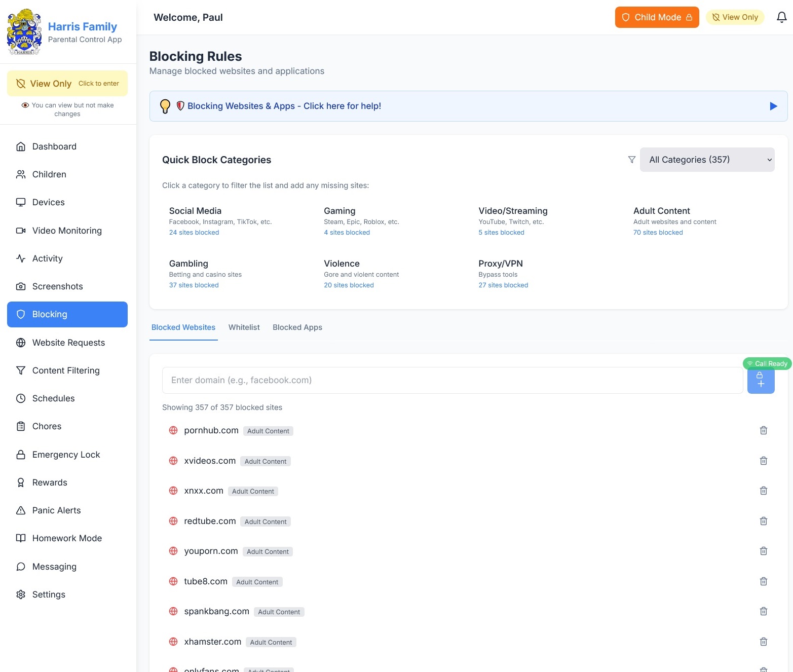Image resolution: width=793 pixels, height=672 pixels.
Task: Open the All Categories dropdown
Action: (x=706, y=160)
